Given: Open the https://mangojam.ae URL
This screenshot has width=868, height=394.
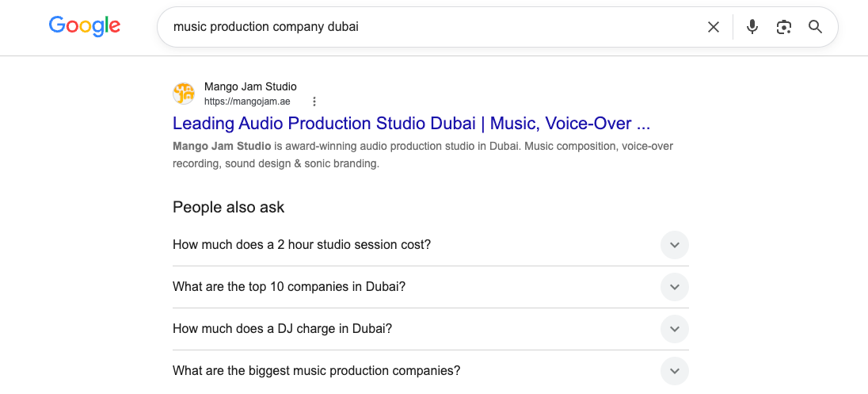Looking at the screenshot, I should tap(247, 101).
